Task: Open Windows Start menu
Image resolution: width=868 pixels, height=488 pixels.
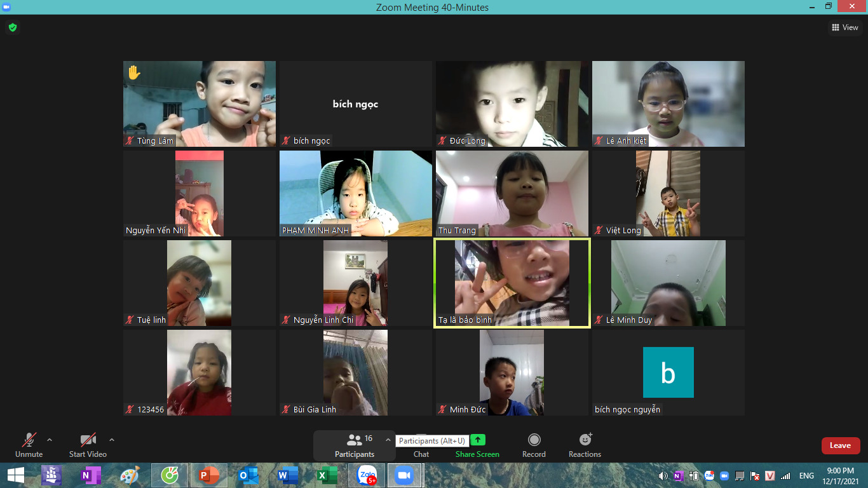Action: [16, 475]
